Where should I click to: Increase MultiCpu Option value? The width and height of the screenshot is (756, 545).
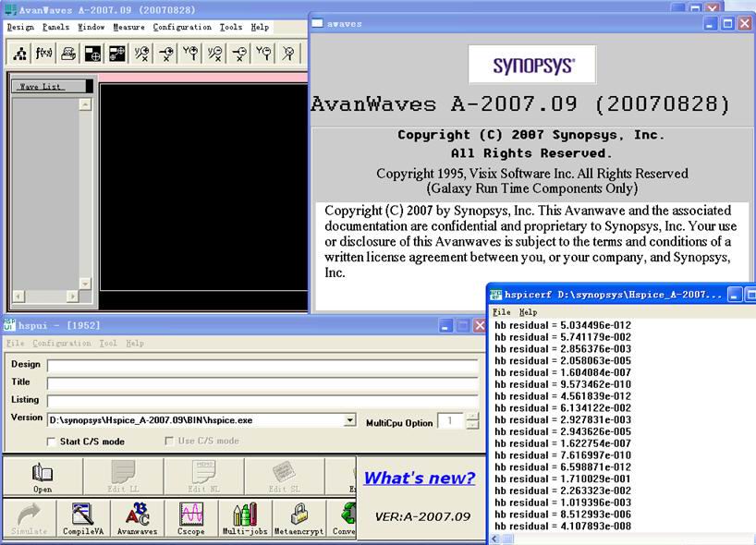473,417
